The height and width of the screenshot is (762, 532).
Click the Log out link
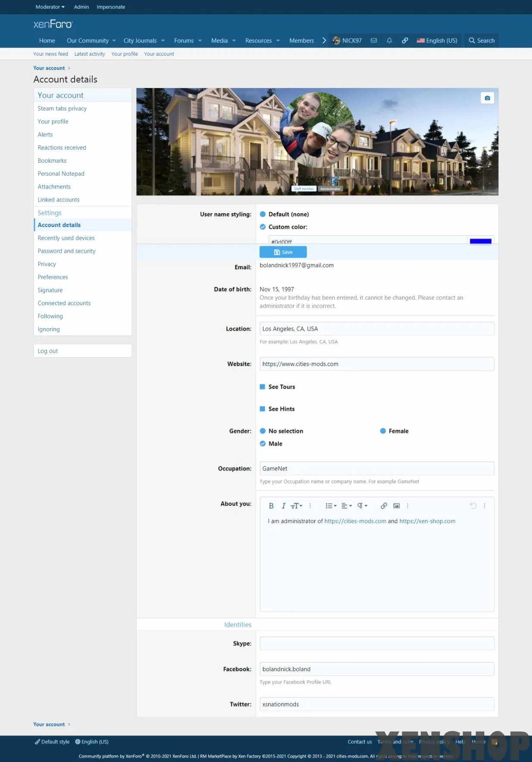click(47, 351)
